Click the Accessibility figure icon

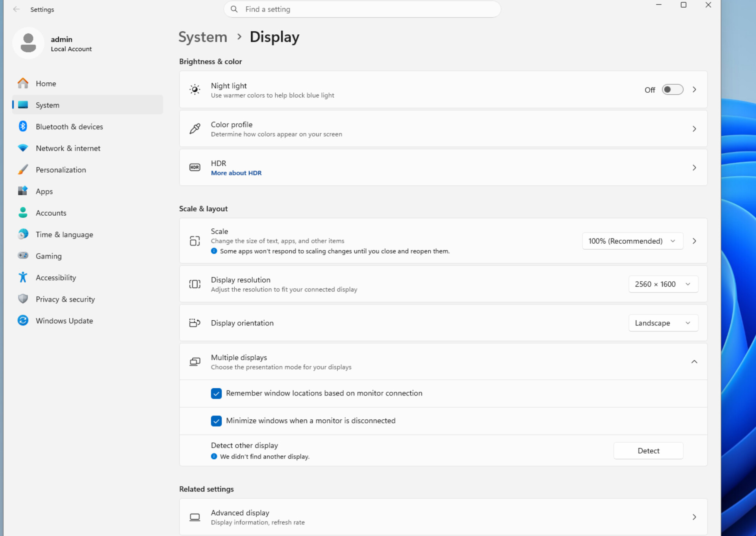click(23, 277)
